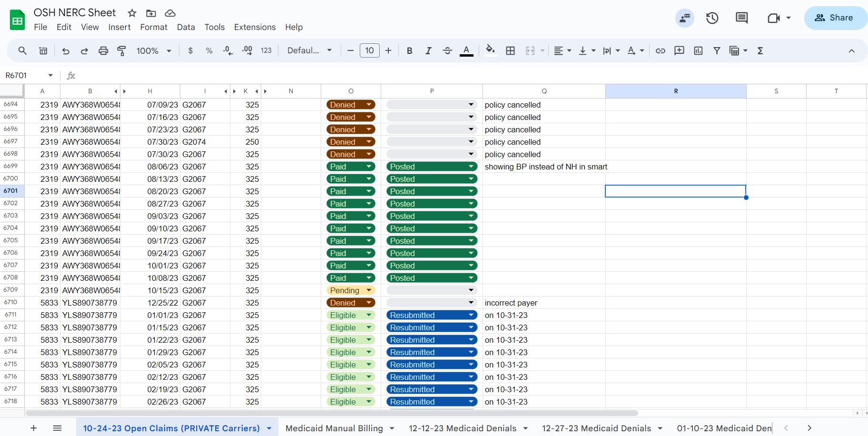
Task: Increase decimal places icon
Action: [247, 50]
